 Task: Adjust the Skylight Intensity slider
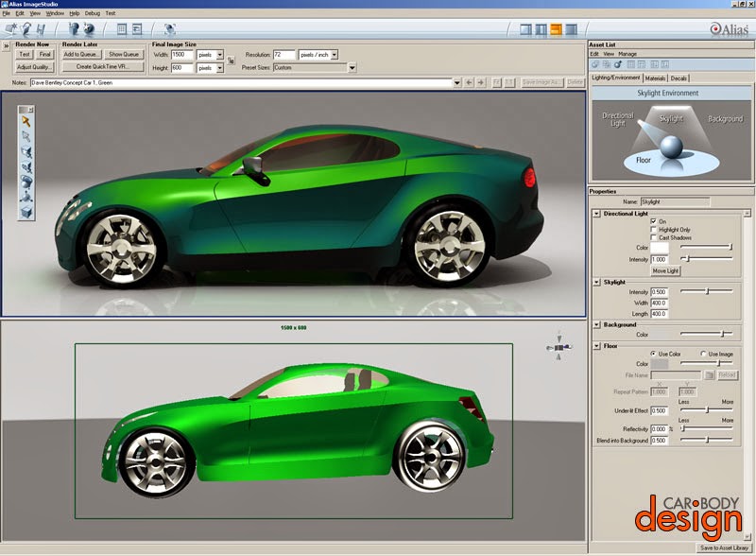pyautogui.click(x=706, y=291)
